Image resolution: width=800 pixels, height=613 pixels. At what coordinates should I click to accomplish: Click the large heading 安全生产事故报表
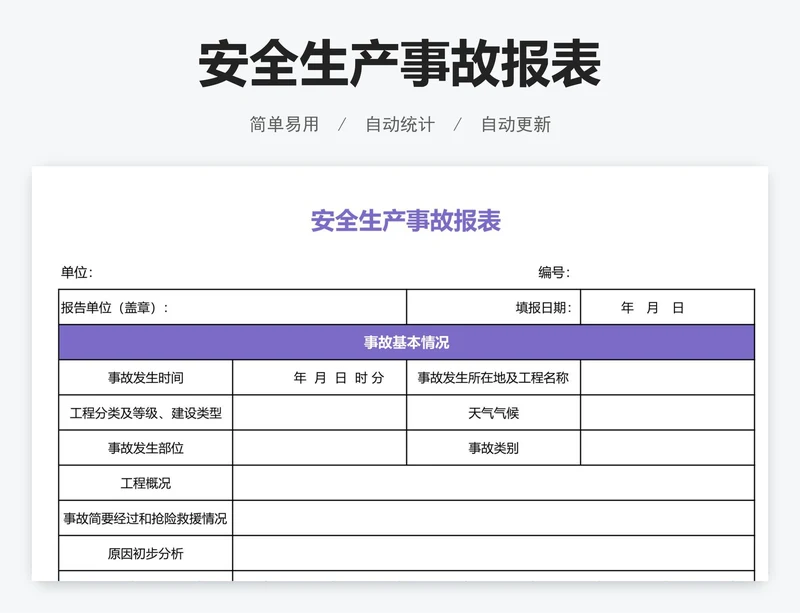coord(399,64)
